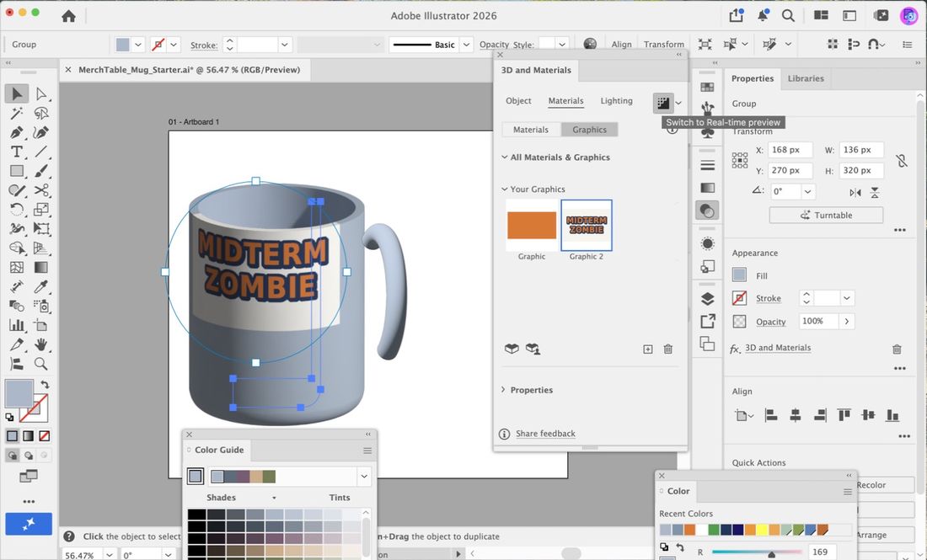Image resolution: width=927 pixels, height=560 pixels.
Task: Choose the Direct Selection tool
Action: coord(40,94)
